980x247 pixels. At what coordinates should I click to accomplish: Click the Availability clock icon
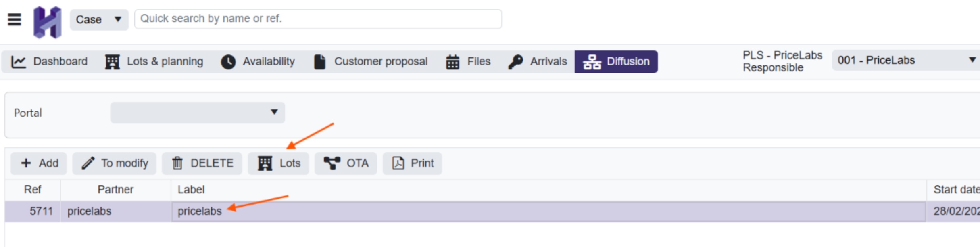point(228,62)
